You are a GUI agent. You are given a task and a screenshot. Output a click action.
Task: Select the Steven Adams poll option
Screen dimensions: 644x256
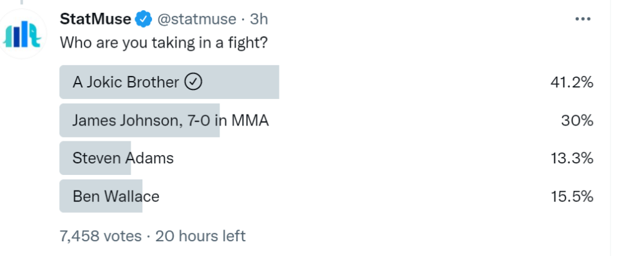click(x=327, y=158)
